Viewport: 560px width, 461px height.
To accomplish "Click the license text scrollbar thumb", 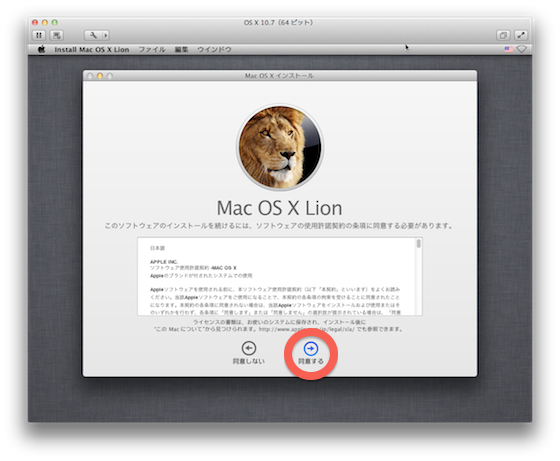I will point(419,244).
